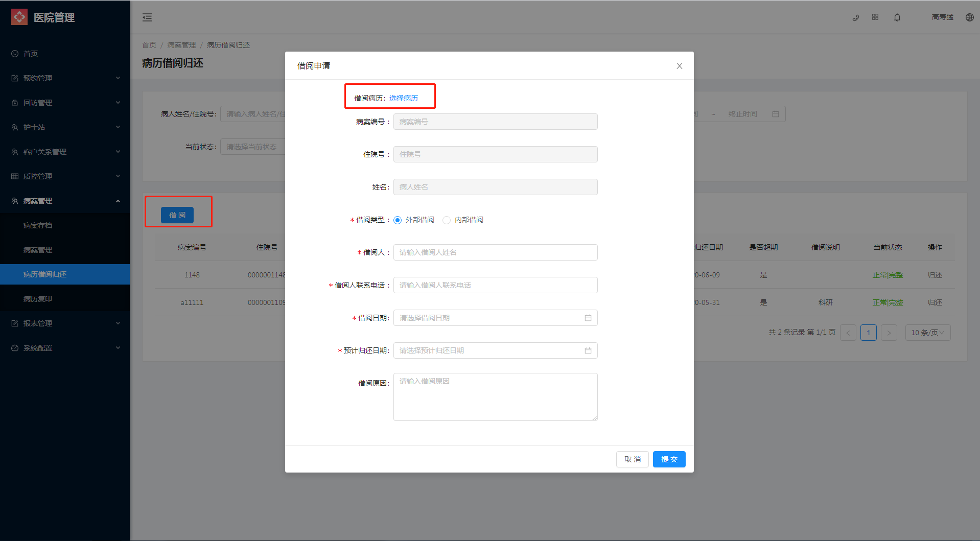
Task: Click the 回访管理 icon in sidebar
Action: pos(15,103)
